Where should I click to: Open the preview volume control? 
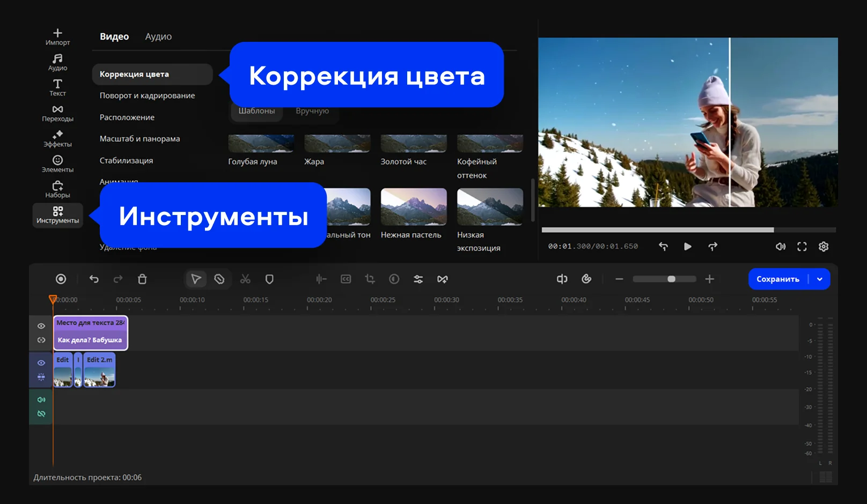(781, 247)
